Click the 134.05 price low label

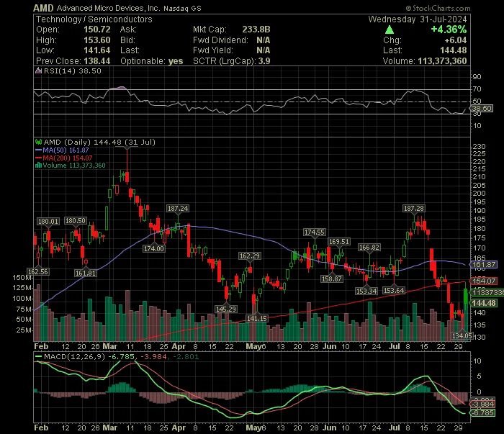(x=462, y=335)
